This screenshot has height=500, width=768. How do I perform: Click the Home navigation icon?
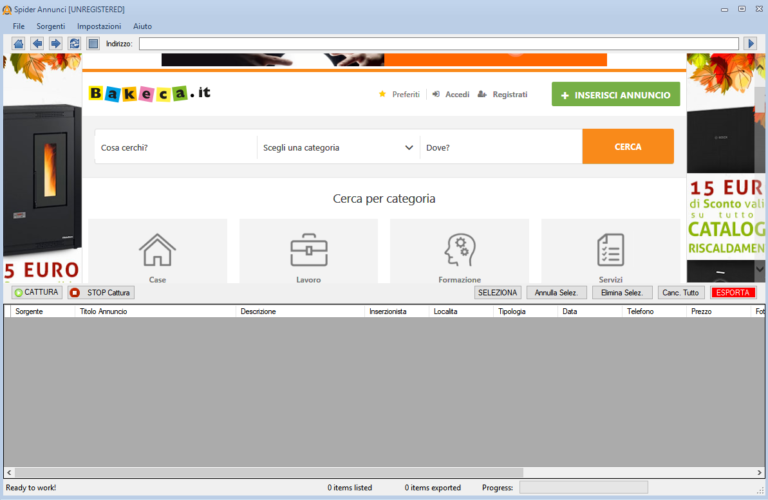coord(18,43)
